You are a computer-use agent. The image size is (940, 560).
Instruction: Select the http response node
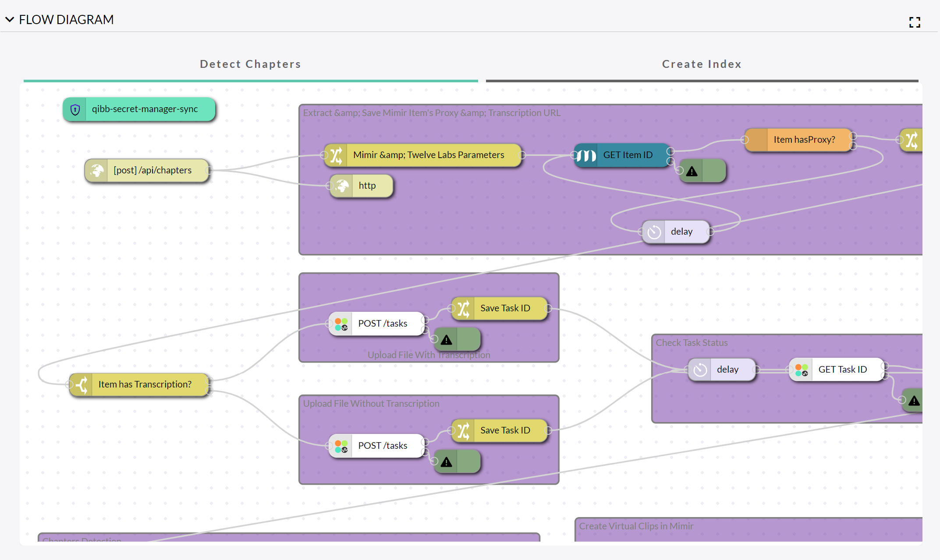pos(367,186)
